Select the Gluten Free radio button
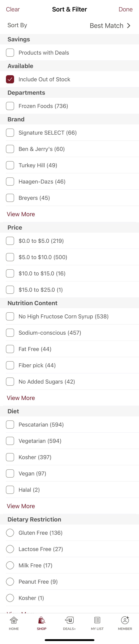This screenshot has width=139, height=644. tap(10, 533)
